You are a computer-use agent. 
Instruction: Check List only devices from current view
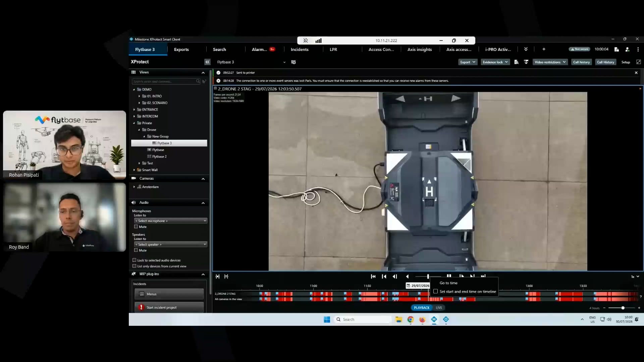click(x=134, y=266)
